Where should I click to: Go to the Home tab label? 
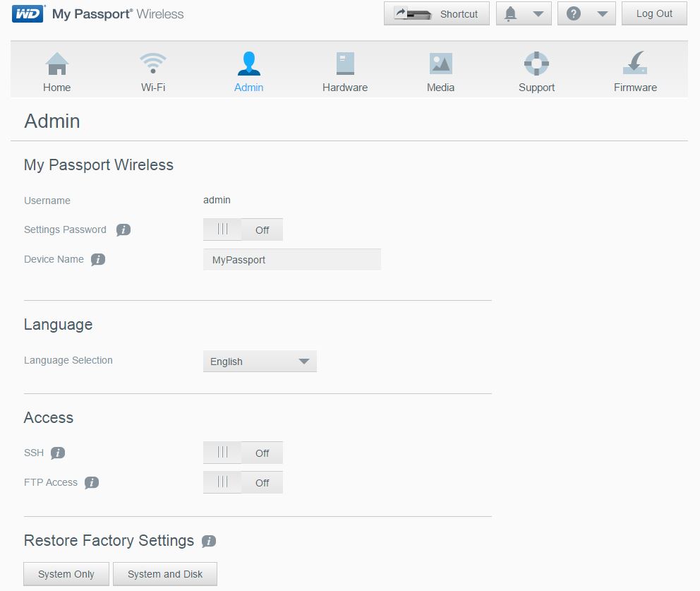pos(56,88)
